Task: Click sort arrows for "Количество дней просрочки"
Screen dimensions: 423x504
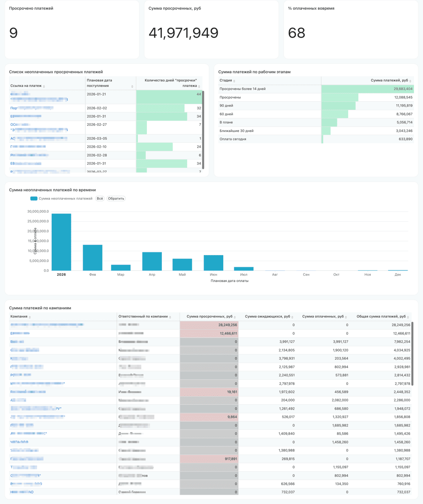Action: click(199, 86)
